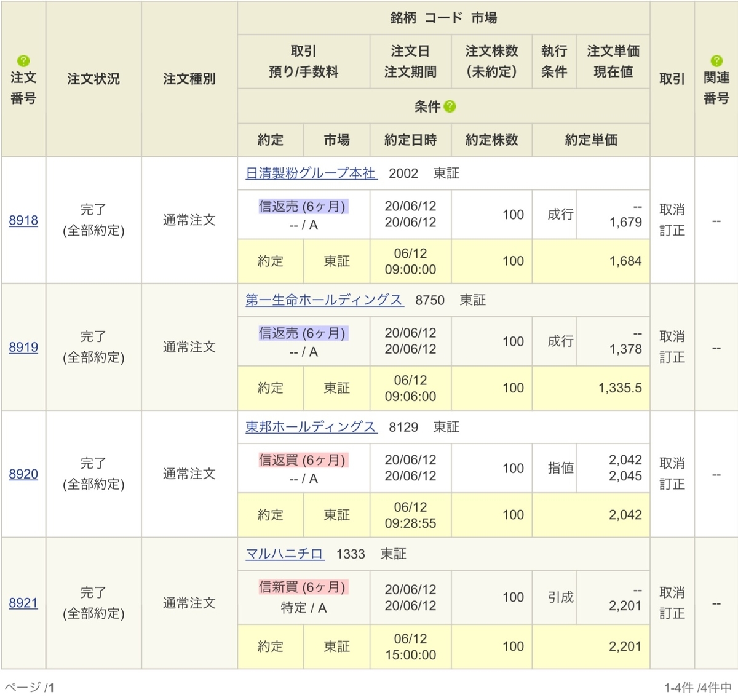Select 信返売 (6ヶ月) label in order 8919
The height and width of the screenshot is (700, 738).
303,333
